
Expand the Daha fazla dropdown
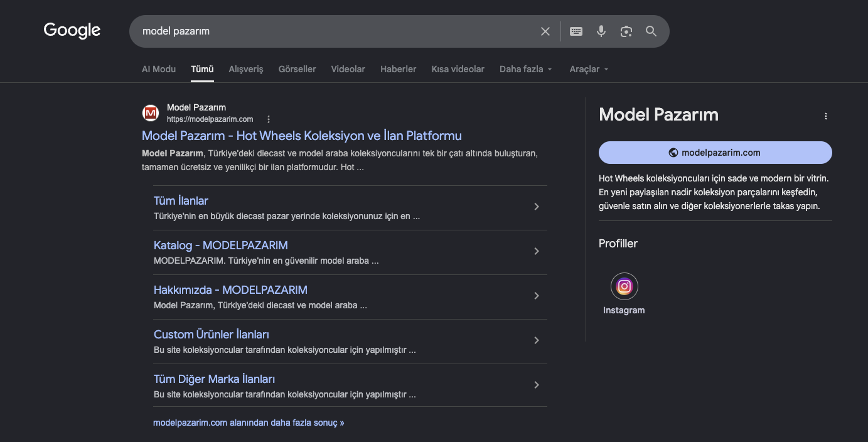(526, 69)
